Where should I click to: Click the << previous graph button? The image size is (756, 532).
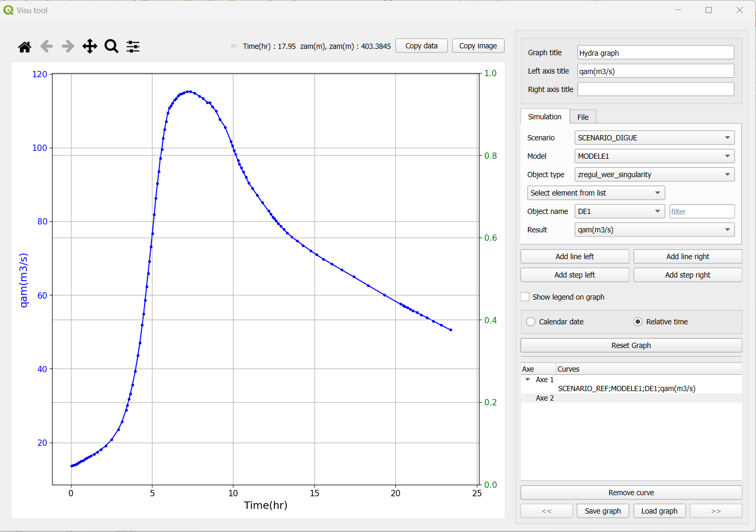[547, 511]
